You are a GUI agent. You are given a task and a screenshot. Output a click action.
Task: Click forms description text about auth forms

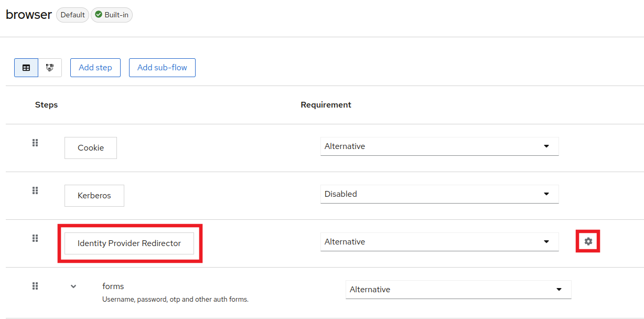click(175, 300)
